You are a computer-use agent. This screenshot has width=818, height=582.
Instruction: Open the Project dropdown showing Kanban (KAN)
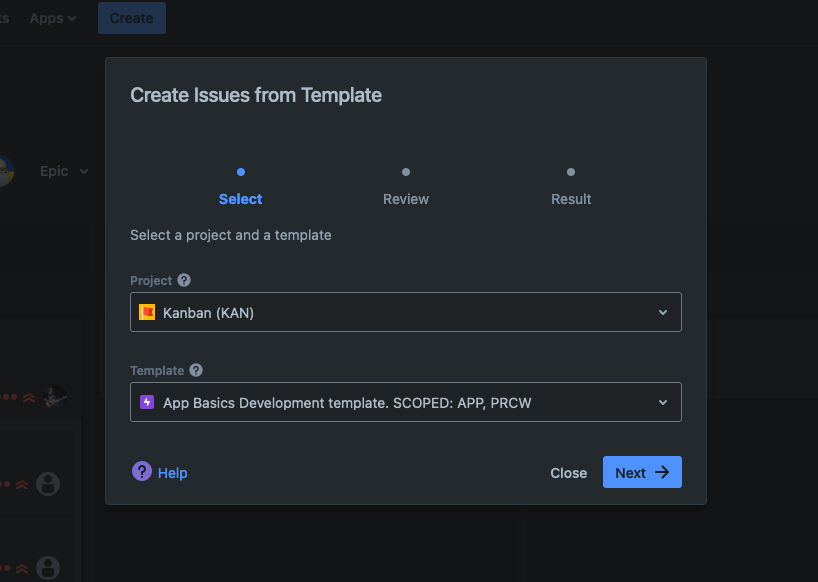405,313
